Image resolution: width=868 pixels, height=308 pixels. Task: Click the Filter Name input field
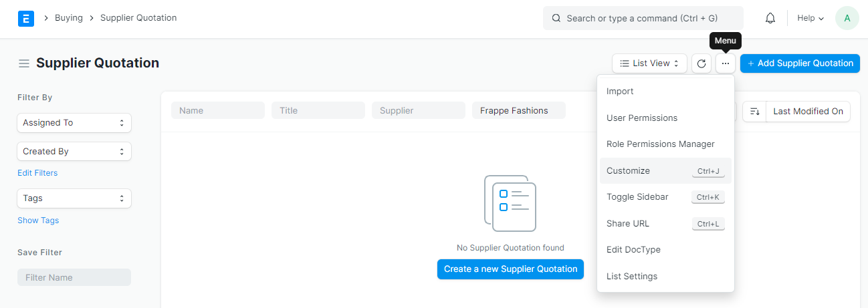[74, 277]
